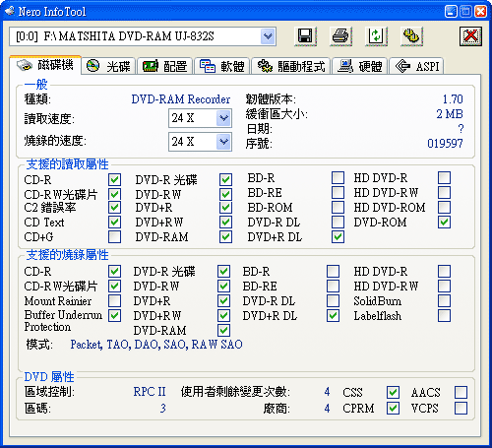Select the 磁碟機 tab

tap(45, 65)
